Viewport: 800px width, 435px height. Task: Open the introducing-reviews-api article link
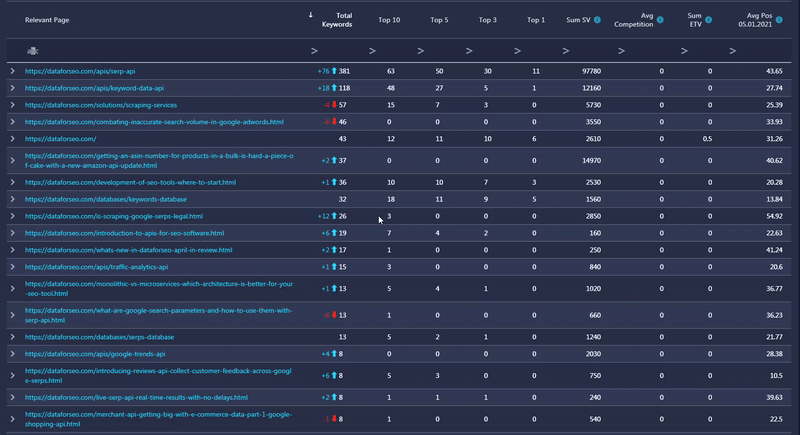(158, 375)
